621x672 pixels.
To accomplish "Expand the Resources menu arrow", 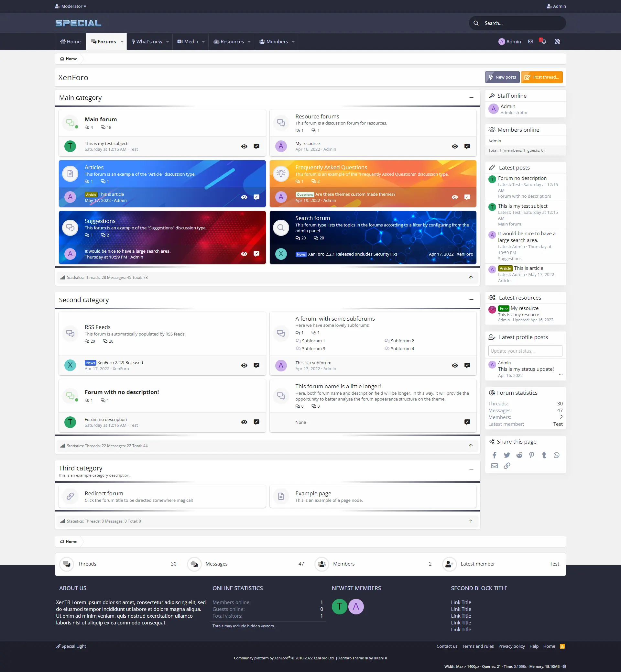I will pyautogui.click(x=249, y=42).
